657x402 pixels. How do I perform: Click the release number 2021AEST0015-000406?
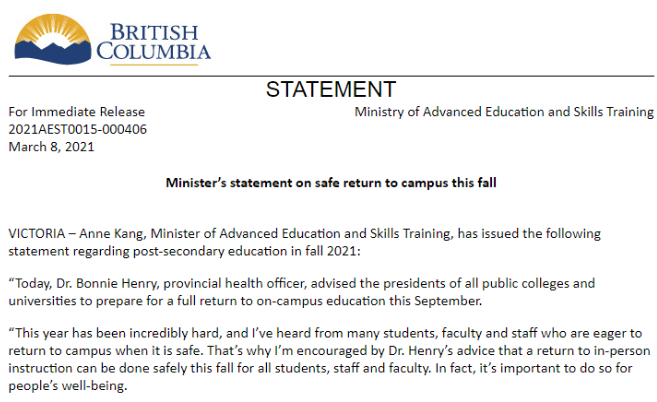(78, 129)
